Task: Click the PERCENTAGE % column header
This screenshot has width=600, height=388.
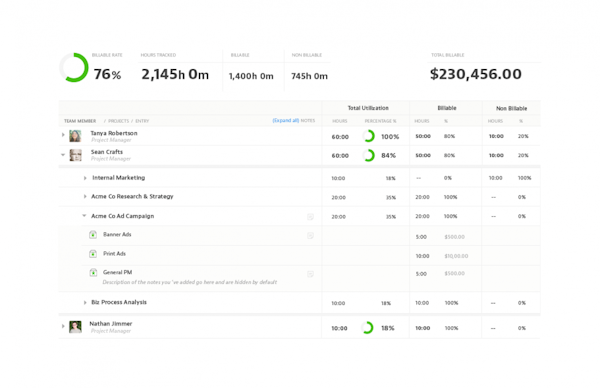Action: pyautogui.click(x=380, y=121)
